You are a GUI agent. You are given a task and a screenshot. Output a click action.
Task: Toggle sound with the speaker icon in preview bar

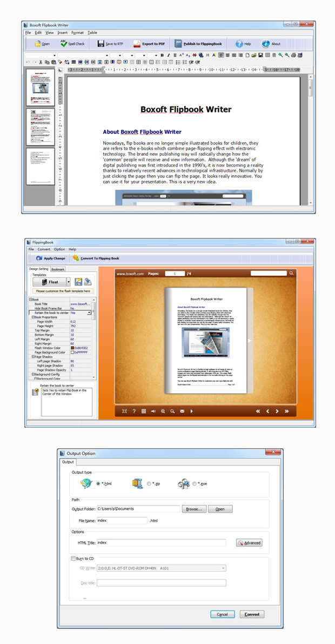[x=153, y=411]
